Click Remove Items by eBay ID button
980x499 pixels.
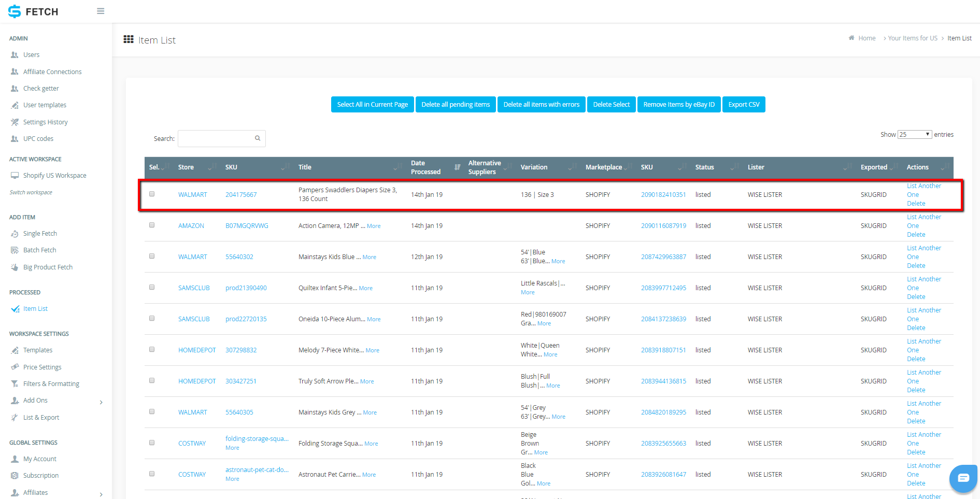(679, 105)
